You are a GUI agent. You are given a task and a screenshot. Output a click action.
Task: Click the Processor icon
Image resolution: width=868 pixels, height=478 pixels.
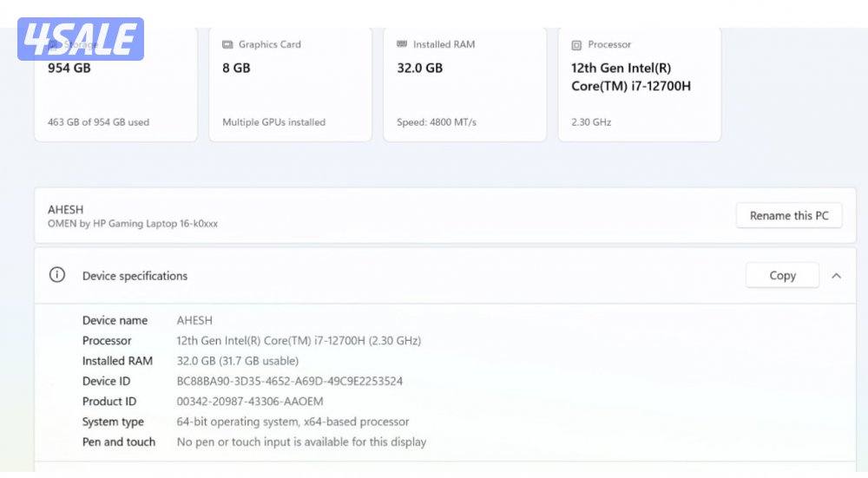pyautogui.click(x=576, y=45)
